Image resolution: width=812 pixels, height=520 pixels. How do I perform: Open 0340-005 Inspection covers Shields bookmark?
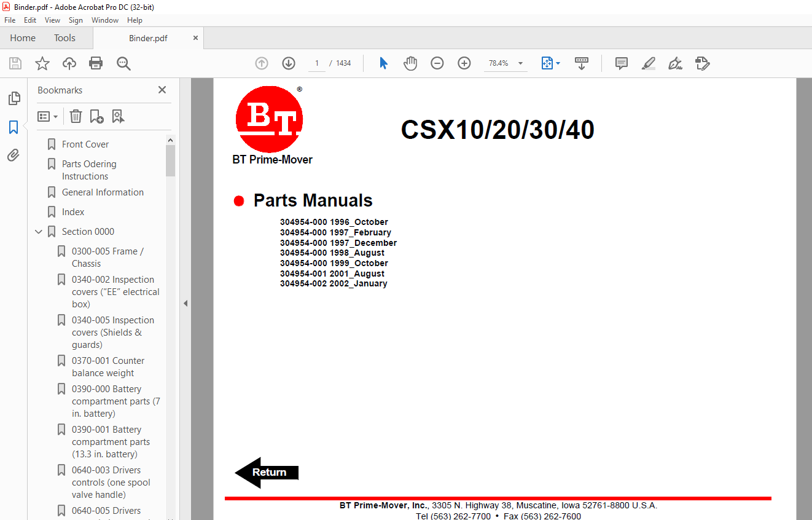click(x=113, y=333)
